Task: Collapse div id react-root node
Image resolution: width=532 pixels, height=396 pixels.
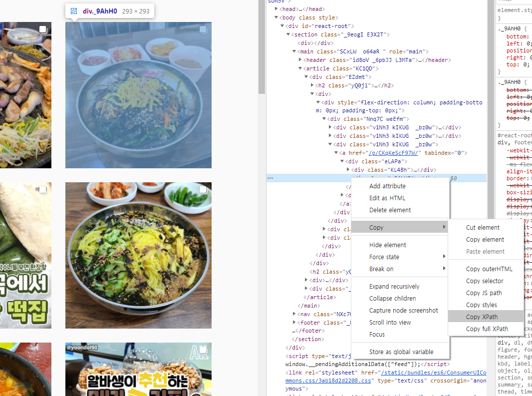Action: (282, 26)
